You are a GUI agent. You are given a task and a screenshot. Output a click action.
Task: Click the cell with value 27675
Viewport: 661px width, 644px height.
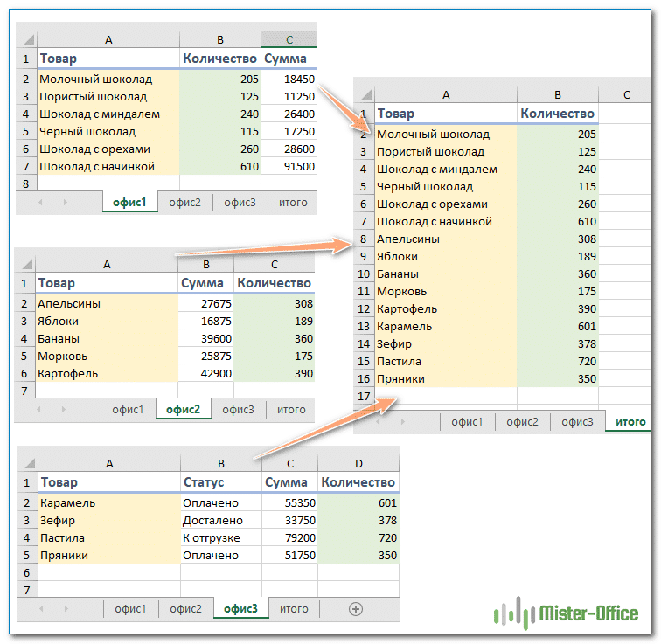pyautogui.click(x=206, y=304)
